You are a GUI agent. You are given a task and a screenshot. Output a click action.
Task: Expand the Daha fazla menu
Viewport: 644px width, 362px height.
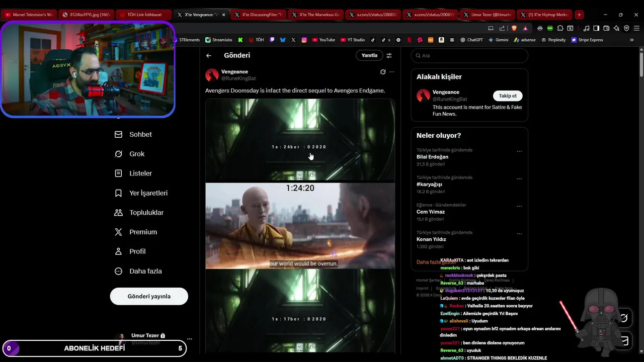pyautogui.click(x=138, y=271)
